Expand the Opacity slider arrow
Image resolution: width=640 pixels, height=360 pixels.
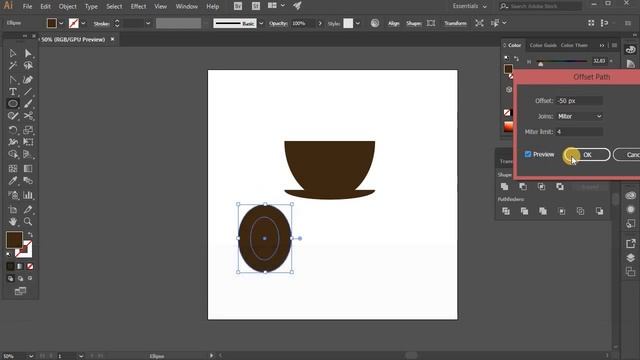320,23
